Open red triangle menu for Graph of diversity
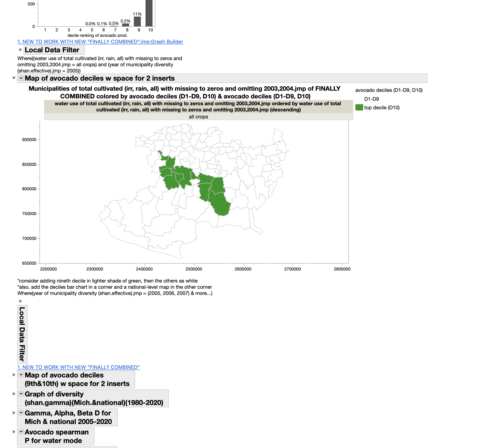The width and height of the screenshot is (501, 448). 21,394
